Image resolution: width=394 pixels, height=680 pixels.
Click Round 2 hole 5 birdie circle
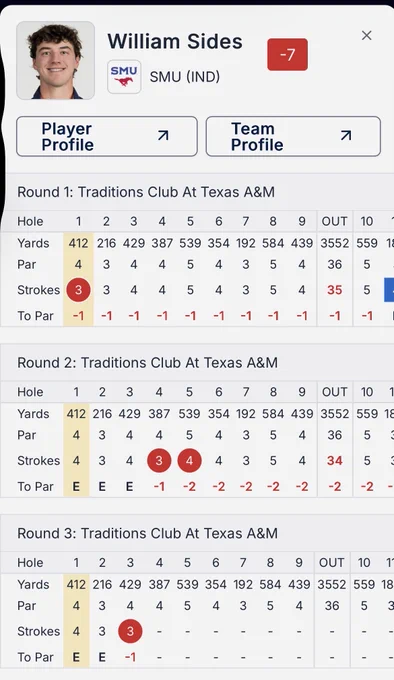(189, 461)
